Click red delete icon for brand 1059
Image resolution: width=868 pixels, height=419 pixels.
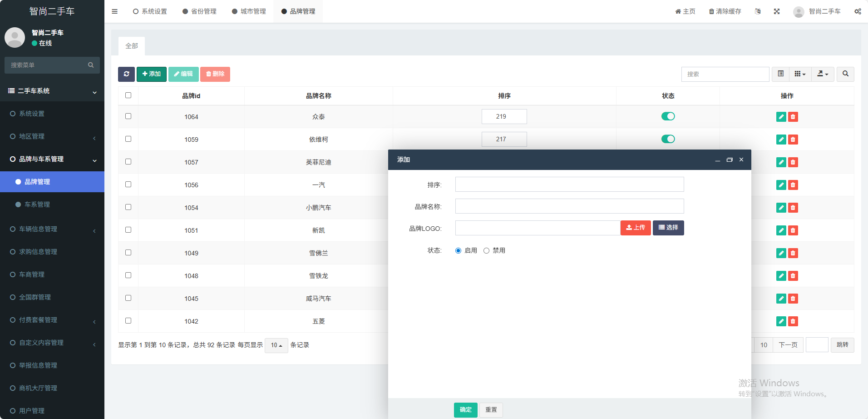(793, 140)
